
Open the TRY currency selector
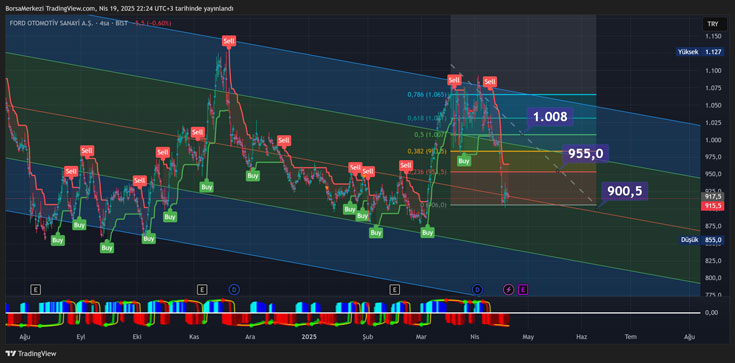point(712,24)
